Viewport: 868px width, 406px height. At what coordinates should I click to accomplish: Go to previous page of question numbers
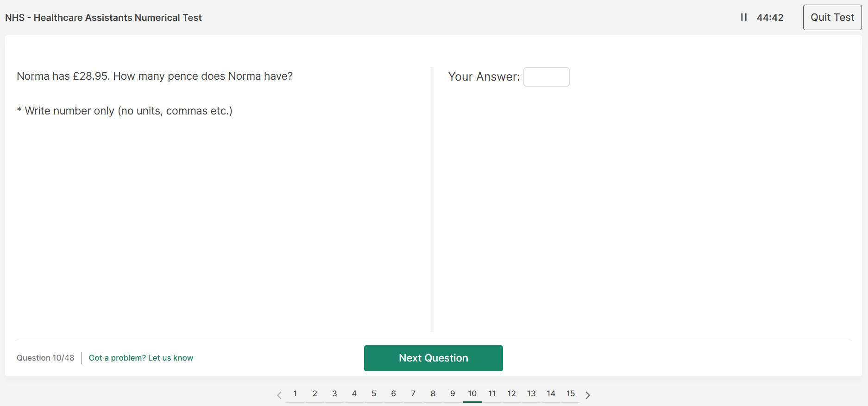279,395
